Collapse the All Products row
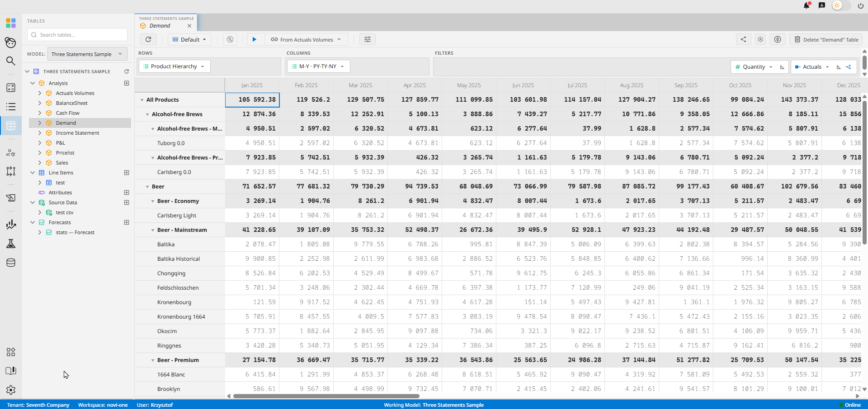868x409 pixels. (142, 100)
